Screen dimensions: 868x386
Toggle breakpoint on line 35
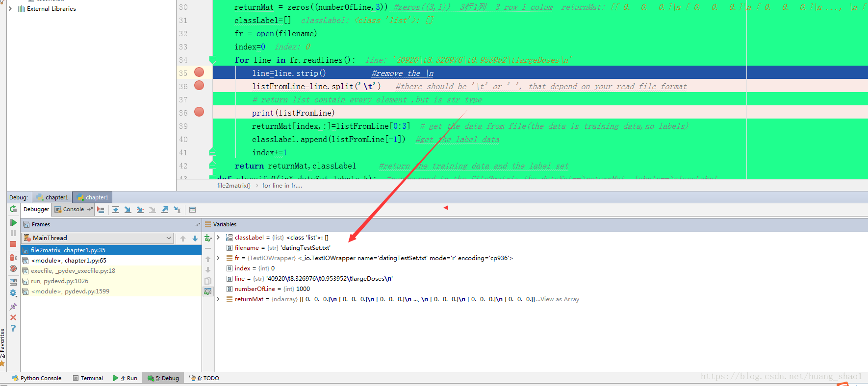[199, 72]
